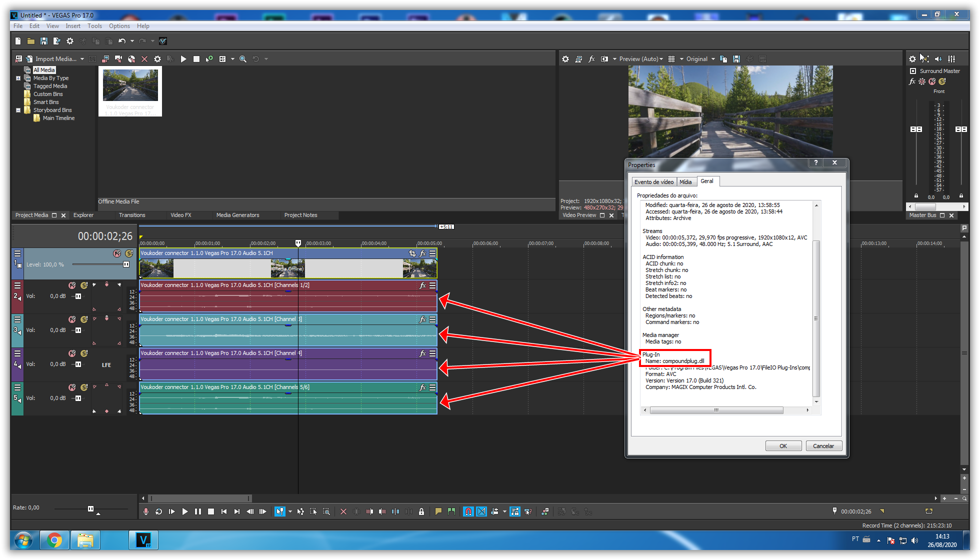Click the Record microphone button in transport bar

pyautogui.click(x=146, y=511)
